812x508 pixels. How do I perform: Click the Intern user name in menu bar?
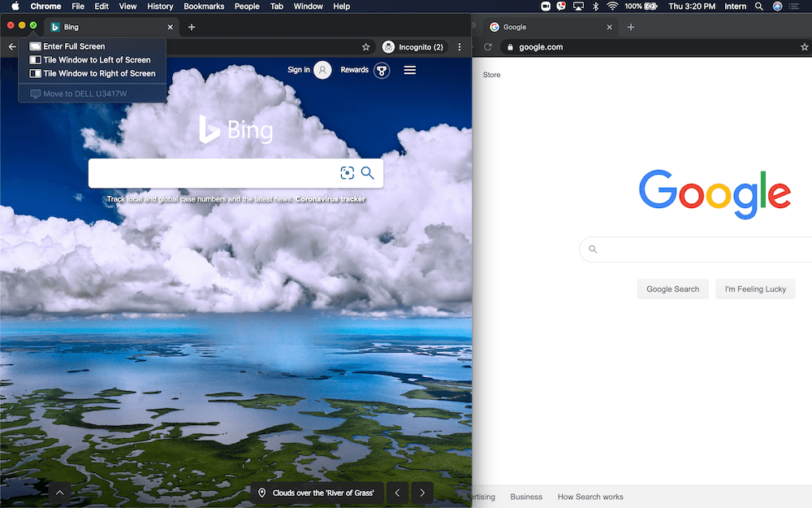click(x=736, y=7)
